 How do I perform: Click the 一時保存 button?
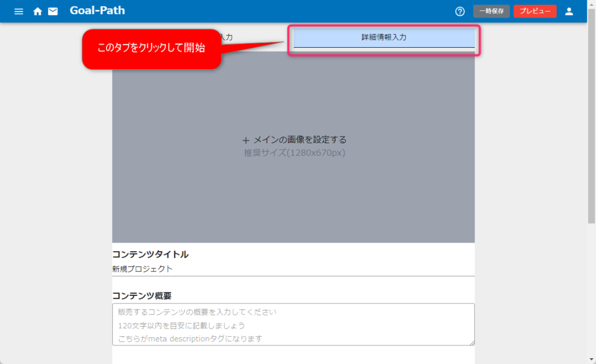pos(491,11)
